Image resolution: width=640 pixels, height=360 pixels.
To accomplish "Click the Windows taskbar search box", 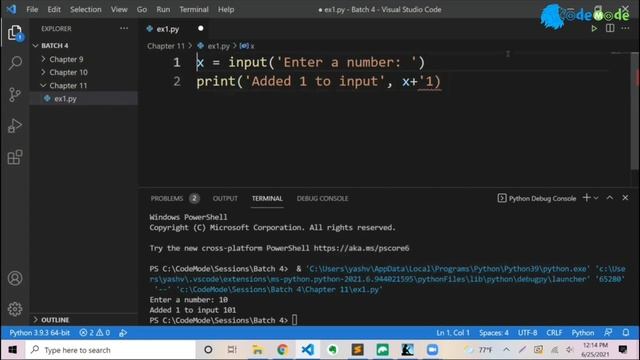I will pyautogui.click(x=110, y=350).
